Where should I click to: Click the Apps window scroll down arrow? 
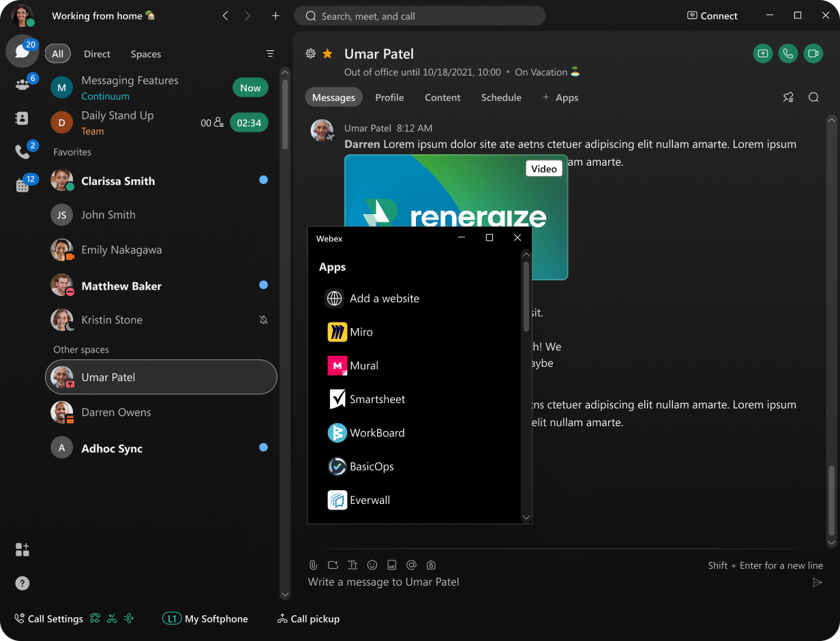(x=526, y=518)
